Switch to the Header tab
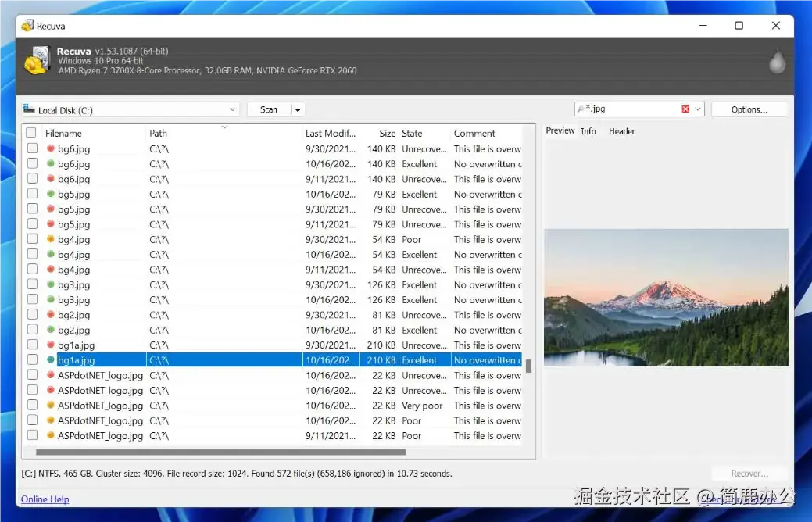 (x=621, y=131)
